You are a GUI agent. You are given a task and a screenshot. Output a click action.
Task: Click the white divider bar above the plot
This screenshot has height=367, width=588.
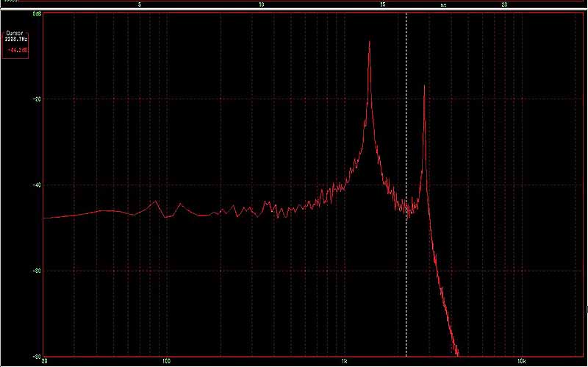pos(294,10)
